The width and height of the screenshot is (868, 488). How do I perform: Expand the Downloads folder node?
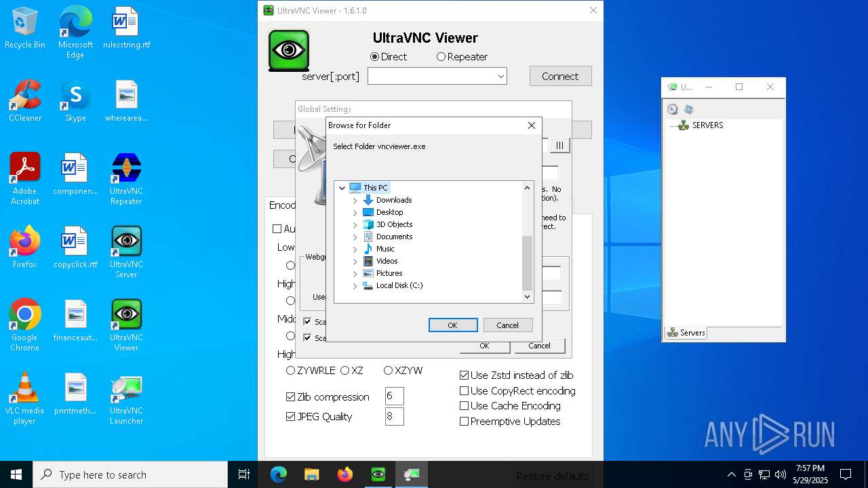[x=355, y=200]
